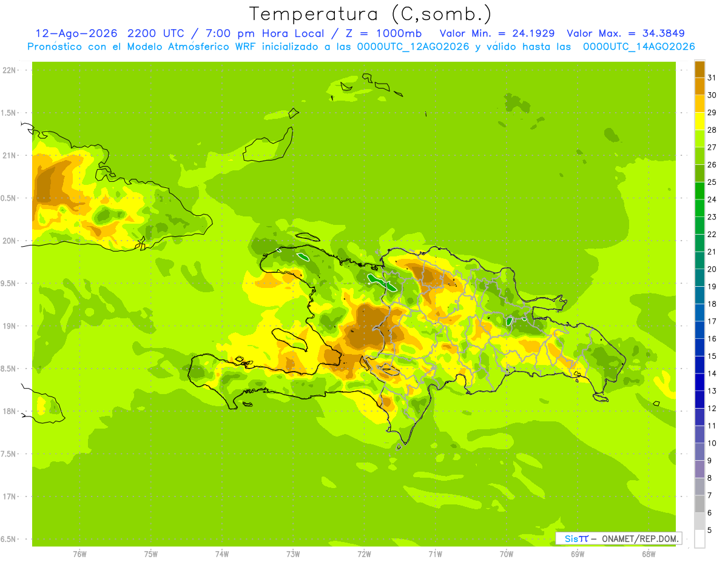Click the '75W' longitude label
Screen dimensions: 728x562
151,554
